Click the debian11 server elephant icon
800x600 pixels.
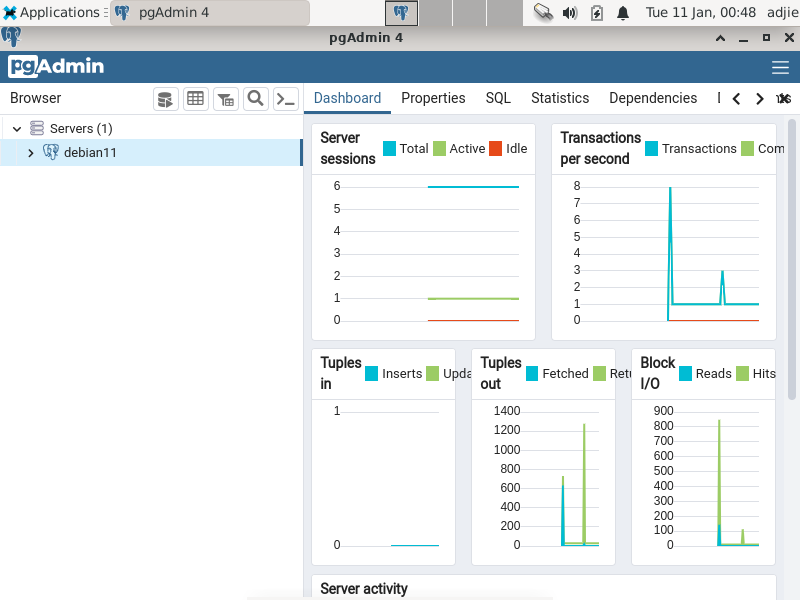click(x=51, y=152)
